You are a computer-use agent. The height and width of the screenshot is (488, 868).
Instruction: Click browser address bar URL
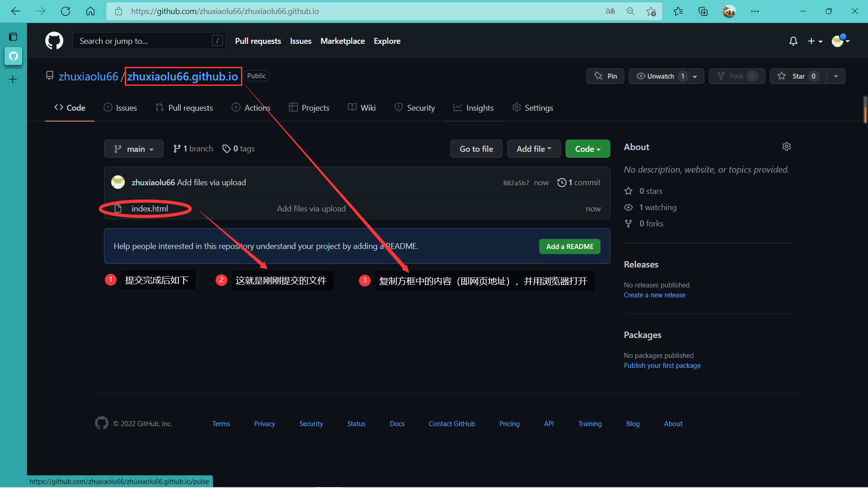(225, 11)
